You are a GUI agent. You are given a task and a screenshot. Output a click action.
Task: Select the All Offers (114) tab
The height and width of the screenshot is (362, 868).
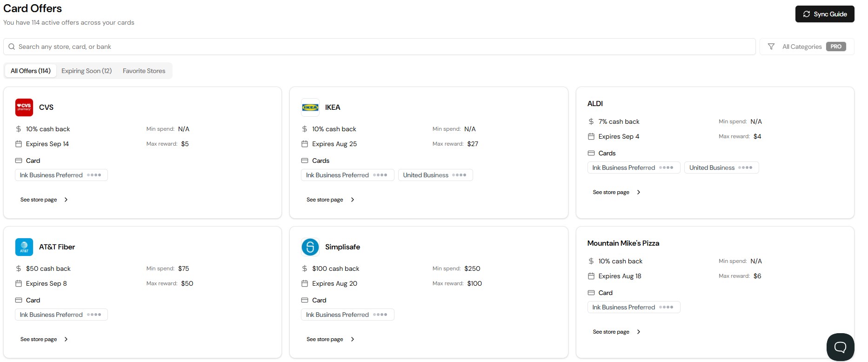[31, 71]
